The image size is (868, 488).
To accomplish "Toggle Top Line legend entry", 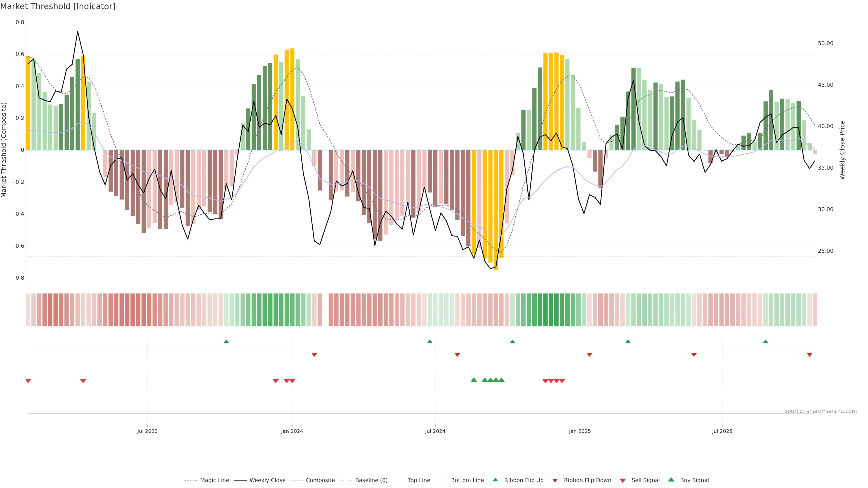I will pos(419,480).
